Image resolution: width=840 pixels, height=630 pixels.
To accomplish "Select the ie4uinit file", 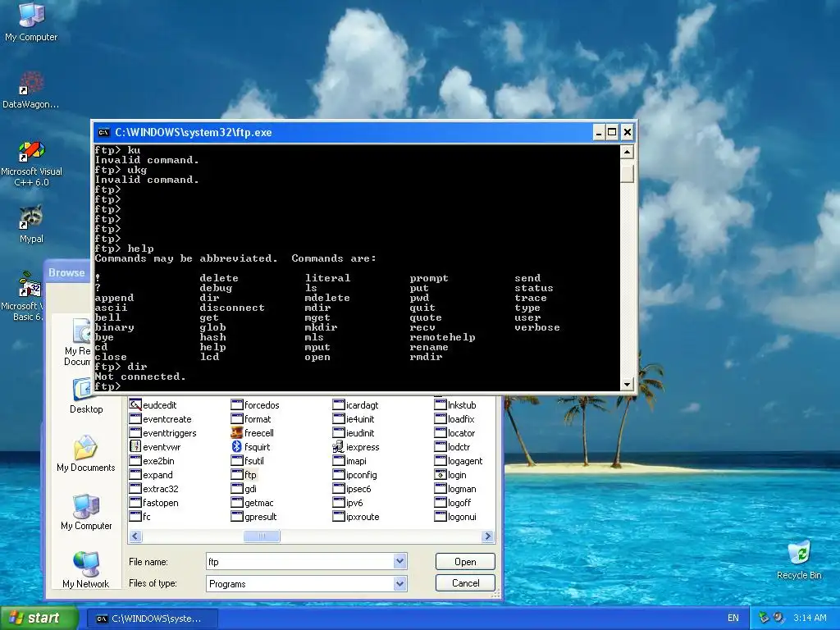I will tap(354, 419).
